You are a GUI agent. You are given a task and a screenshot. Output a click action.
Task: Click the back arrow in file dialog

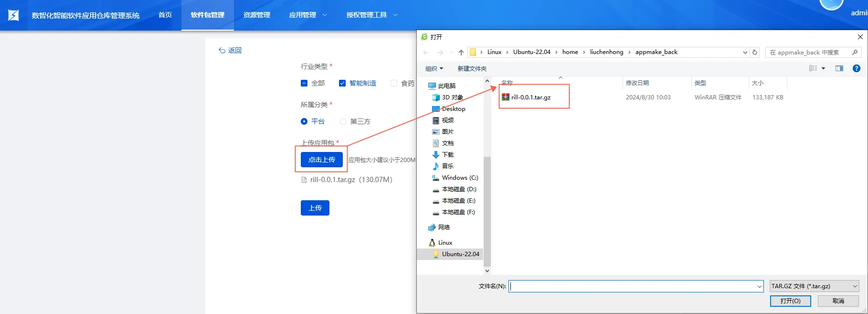click(426, 52)
